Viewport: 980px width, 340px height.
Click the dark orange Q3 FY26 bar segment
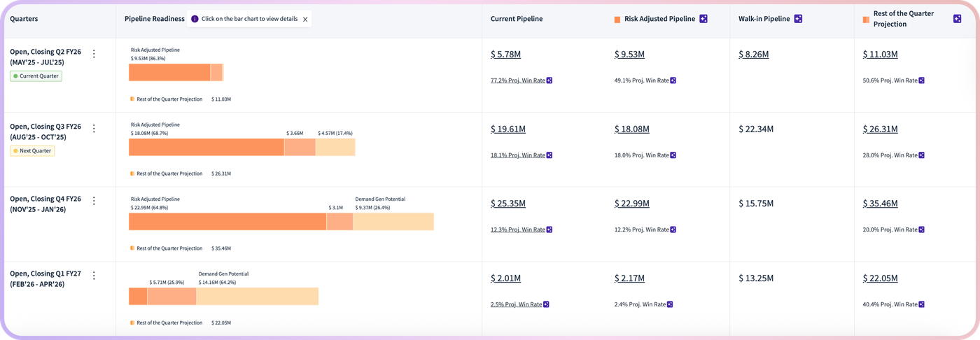[206, 147]
